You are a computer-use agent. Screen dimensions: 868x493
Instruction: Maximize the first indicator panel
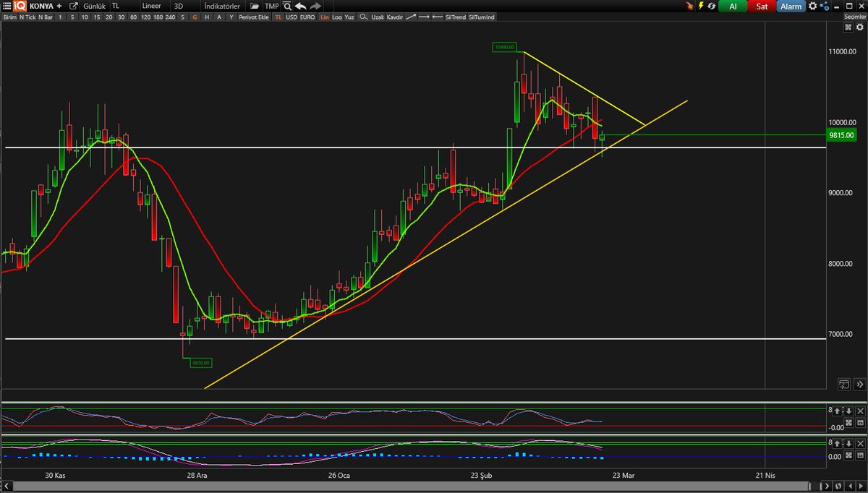(848, 422)
